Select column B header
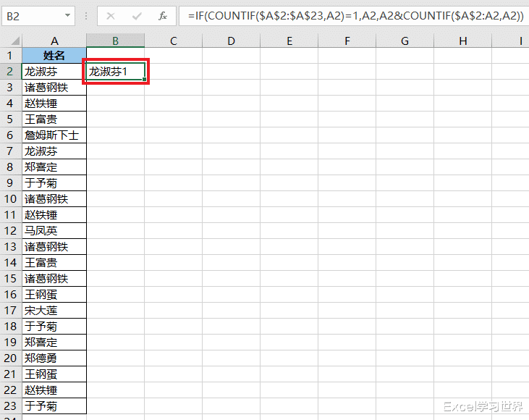This screenshot has height=420, width=529. click(115, 41)
